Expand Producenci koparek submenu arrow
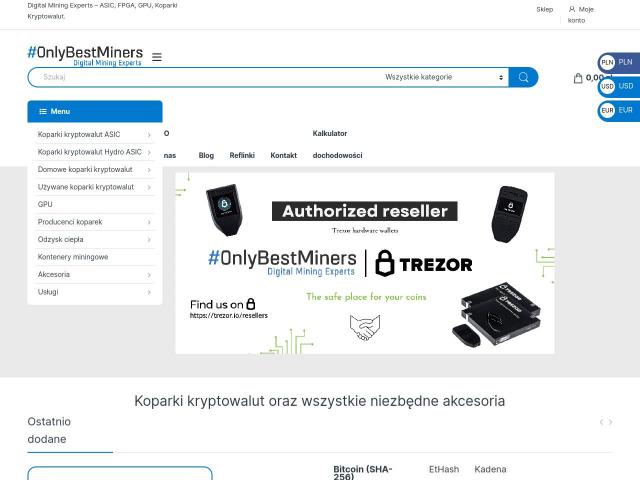The height and width of the screenshot is (480, 640). (x=149, y=222)
